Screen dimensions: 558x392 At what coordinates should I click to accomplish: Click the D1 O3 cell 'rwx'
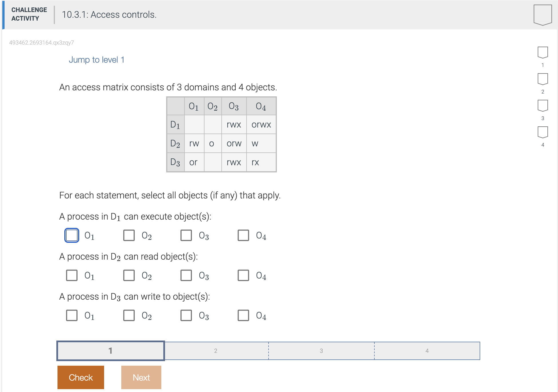[x=234, y=124]
